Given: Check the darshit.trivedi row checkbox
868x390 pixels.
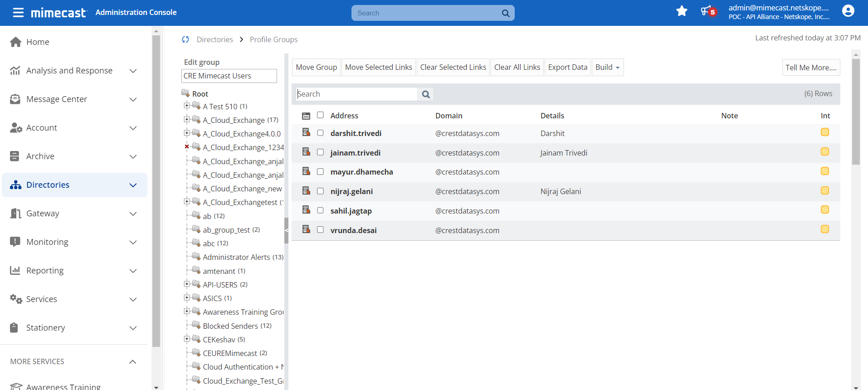Looking at the screenshot, I should point(320,133).
